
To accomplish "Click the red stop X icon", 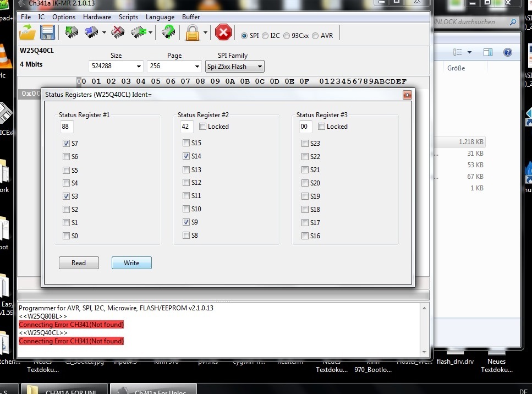I will pyautogui.click(x=223, y=32).
